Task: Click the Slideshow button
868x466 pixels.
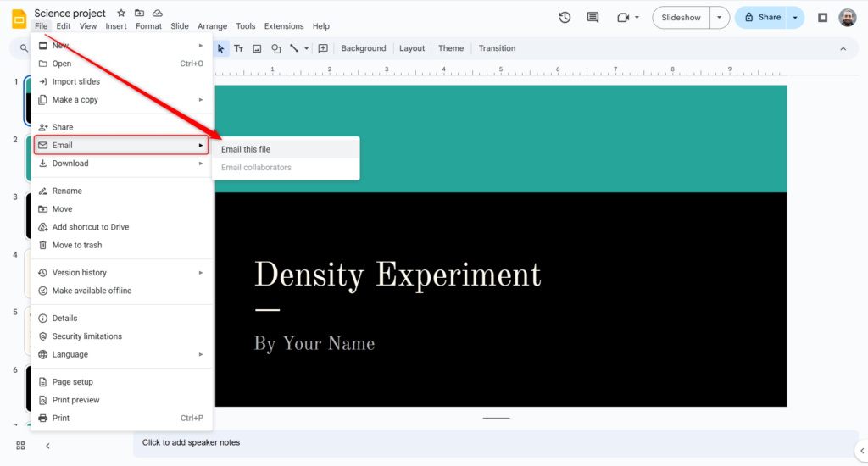Action: (682, 17)
